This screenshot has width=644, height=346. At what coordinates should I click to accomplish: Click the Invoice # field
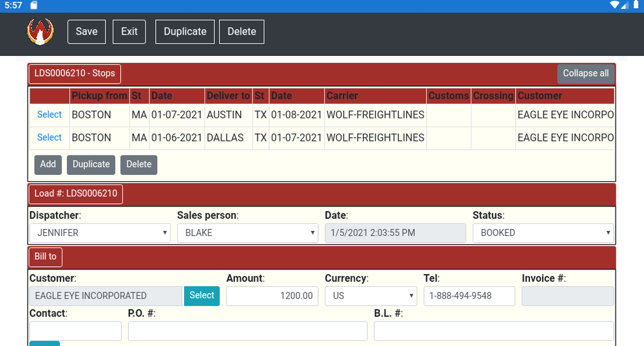click(x=567, y=296)
